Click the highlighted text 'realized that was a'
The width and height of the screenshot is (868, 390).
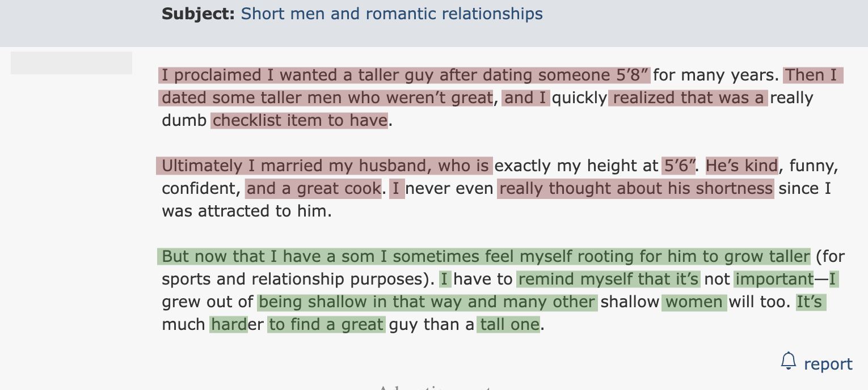point(688,97)
